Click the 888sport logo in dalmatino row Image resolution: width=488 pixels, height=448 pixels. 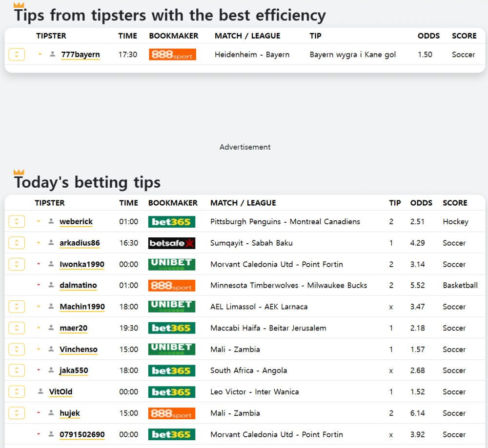[172, 285]
